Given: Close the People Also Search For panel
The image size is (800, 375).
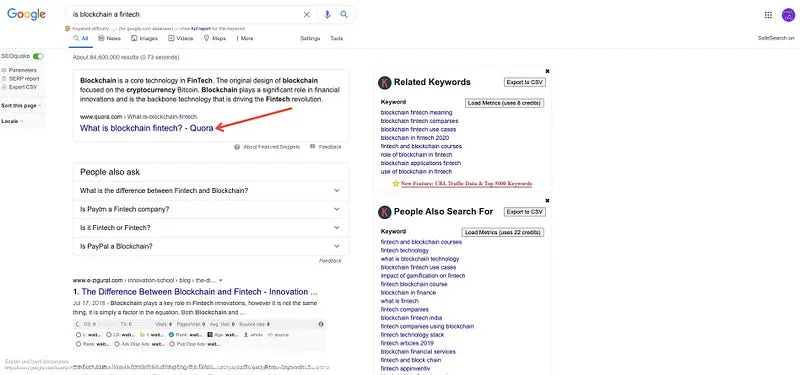Looking at the screenshot, I should 547,201.
